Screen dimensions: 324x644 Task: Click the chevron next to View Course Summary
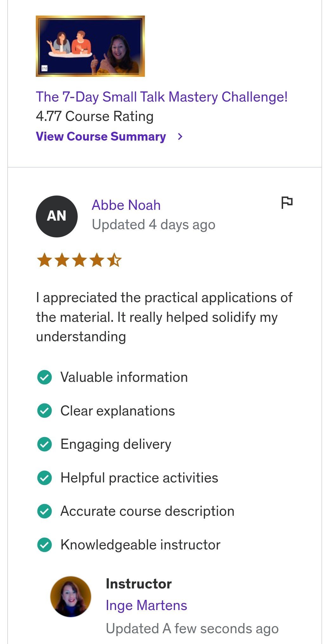pyautogui.click(x=180, y=136)
